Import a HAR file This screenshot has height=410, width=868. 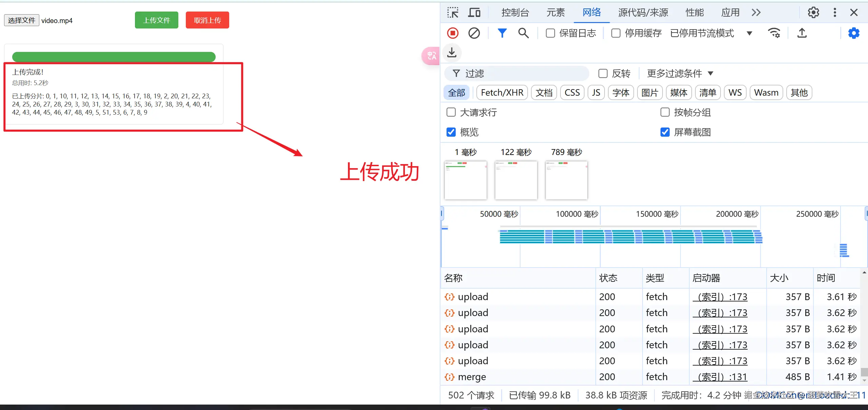452,53
